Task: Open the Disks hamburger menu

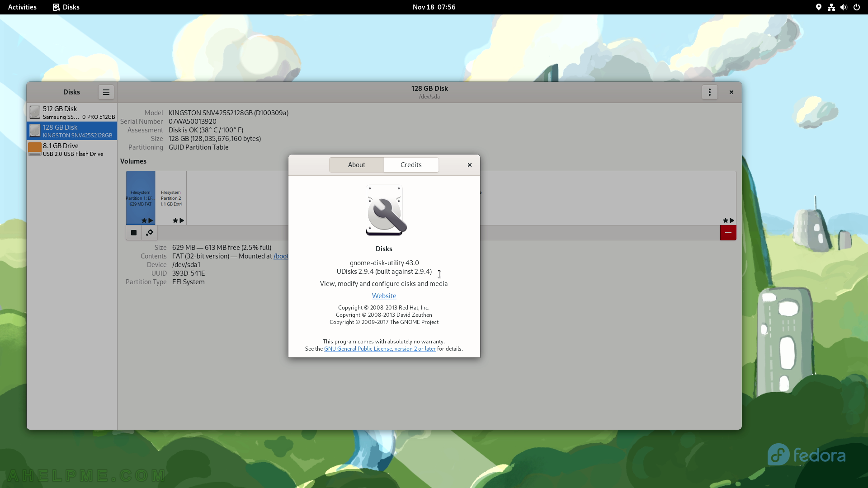Action: coord(106,92)
